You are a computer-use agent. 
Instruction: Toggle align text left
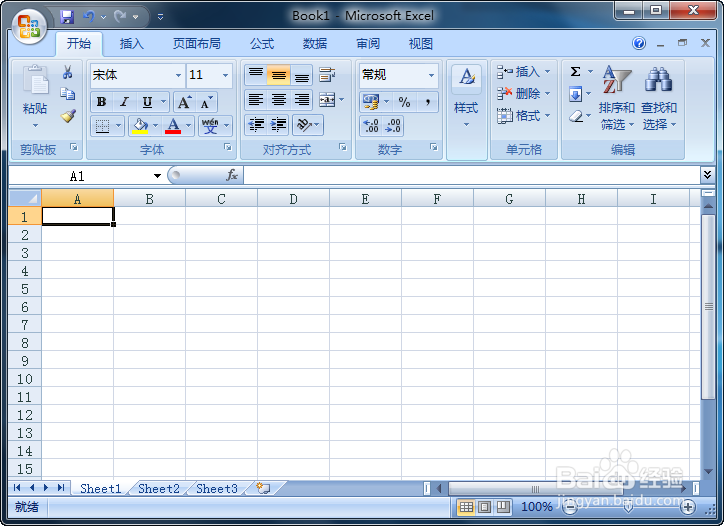256,99
